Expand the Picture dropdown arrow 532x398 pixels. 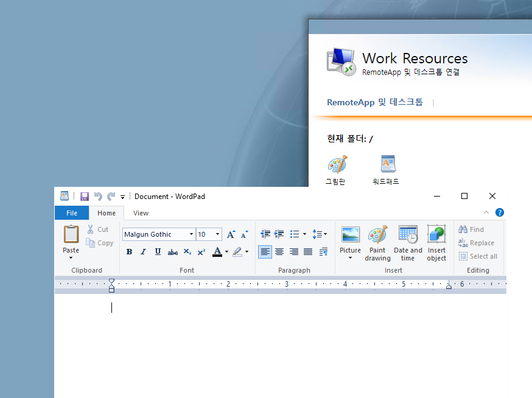350,258
